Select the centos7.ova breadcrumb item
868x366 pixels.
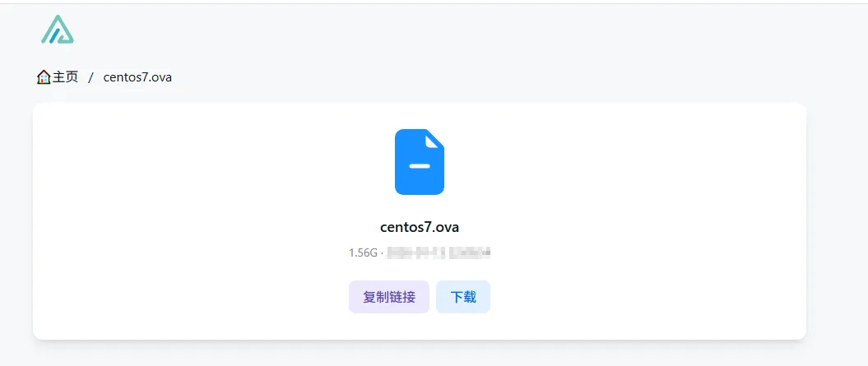[137, 77]
